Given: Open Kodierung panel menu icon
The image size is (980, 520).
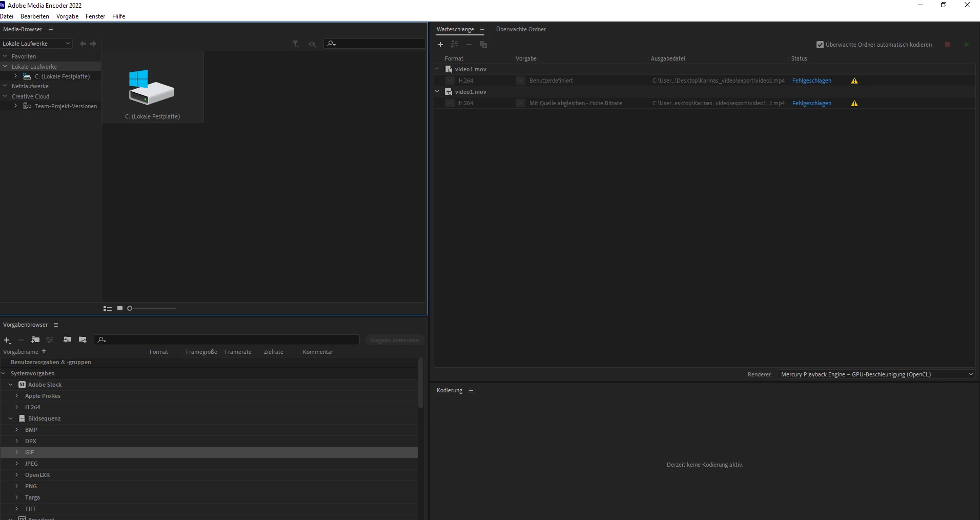Looking at the screenshot, I should pyautogui.click(x=471, y=391).
